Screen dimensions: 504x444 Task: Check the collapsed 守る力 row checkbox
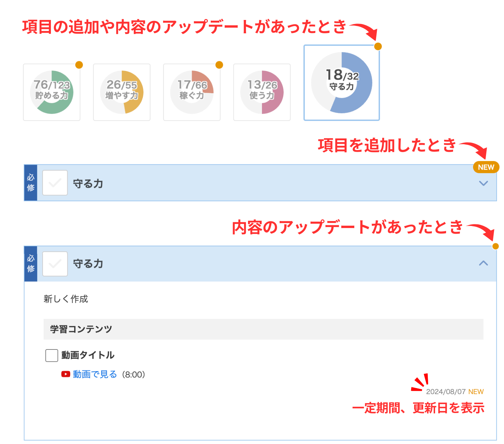point(55,183)
